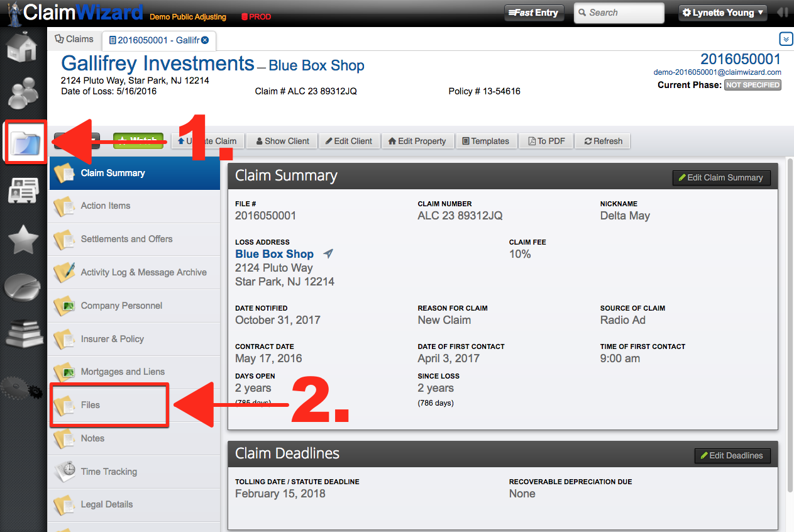The height and width of the screenshot is (532, 794).
Task: Open the books library icon in sidebar
Action: click(23, 334)
